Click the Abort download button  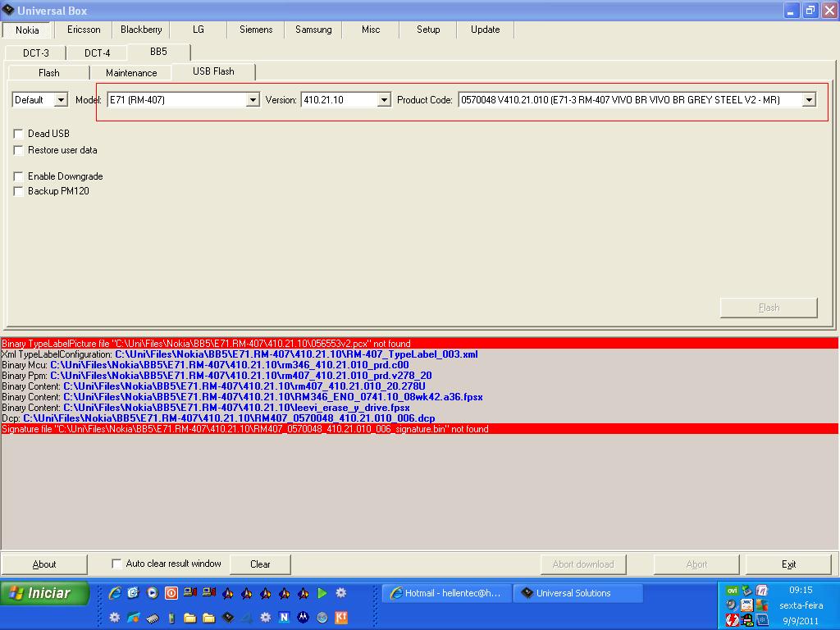click(583, 564)
